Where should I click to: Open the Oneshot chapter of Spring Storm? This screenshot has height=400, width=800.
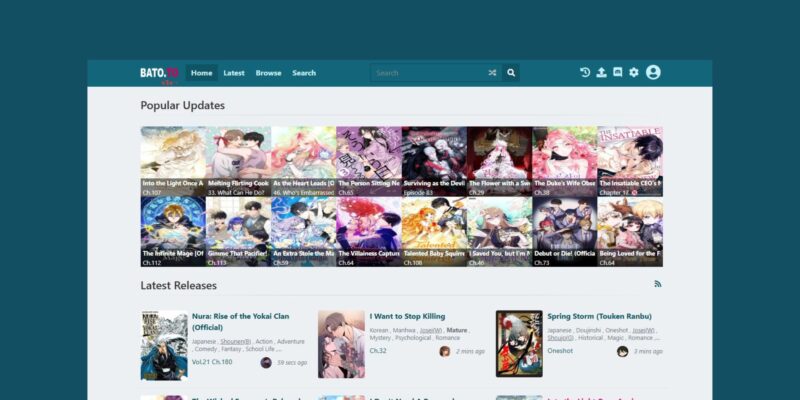coord(560,351)
